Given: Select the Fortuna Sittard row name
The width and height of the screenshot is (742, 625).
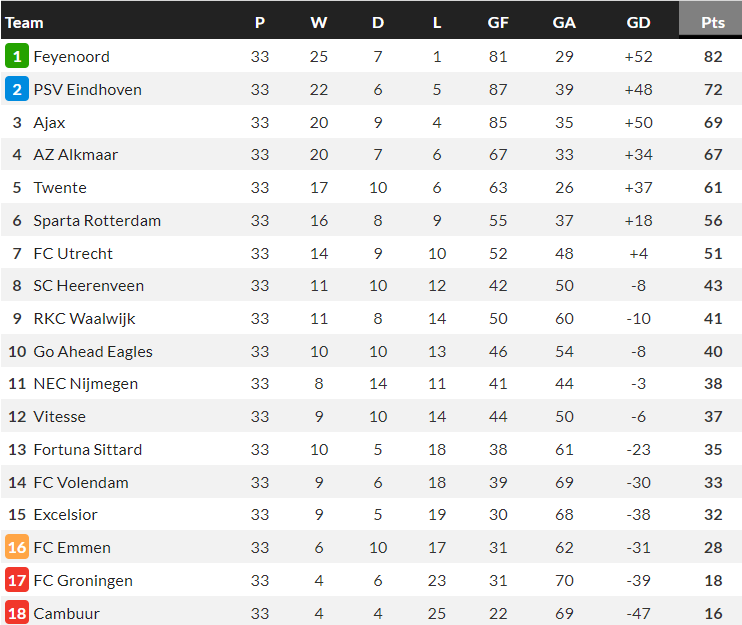Looking at the screenshot, I should click(x=87, y=450).
